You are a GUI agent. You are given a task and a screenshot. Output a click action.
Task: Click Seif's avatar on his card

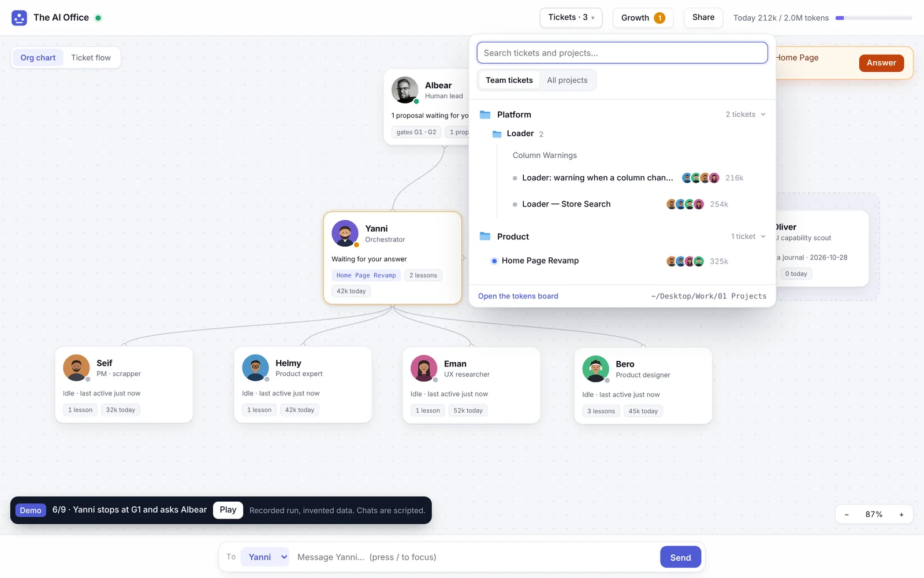[76, 368]
